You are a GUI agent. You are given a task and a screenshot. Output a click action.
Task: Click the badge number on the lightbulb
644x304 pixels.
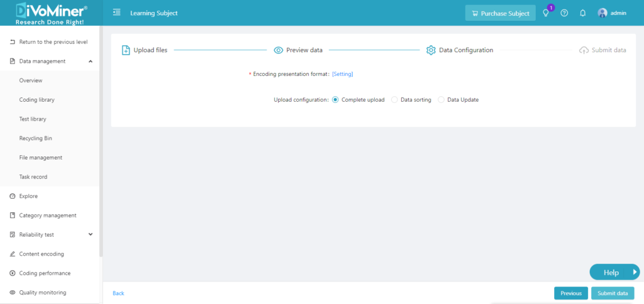(x=551, y=8)
